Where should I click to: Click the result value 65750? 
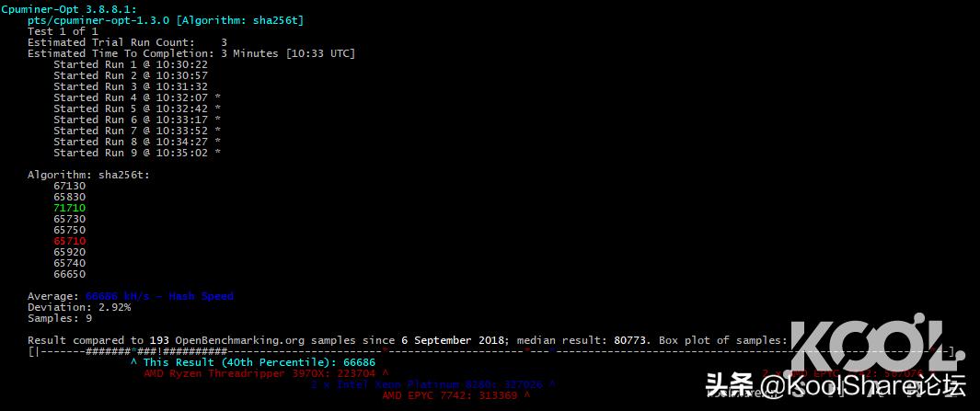(x=69, y=230)
